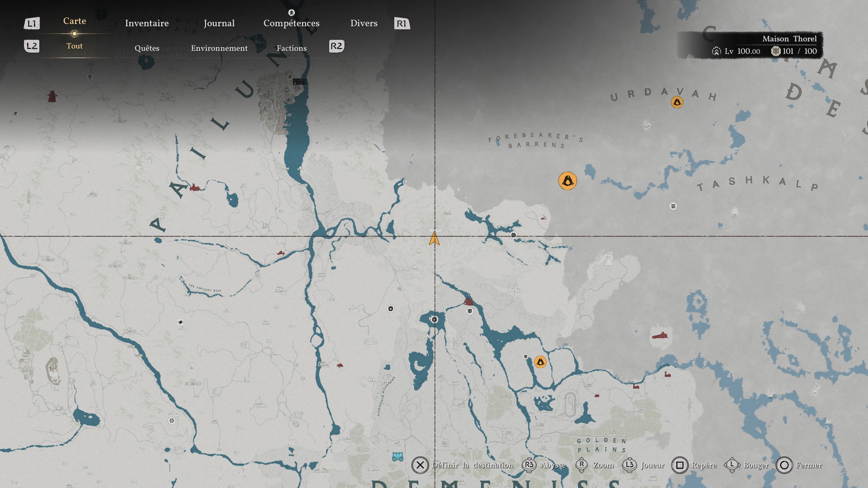The image size is (868, 488).
Task: Click THE ANCIENT RIFT map label
Action: 205,288
